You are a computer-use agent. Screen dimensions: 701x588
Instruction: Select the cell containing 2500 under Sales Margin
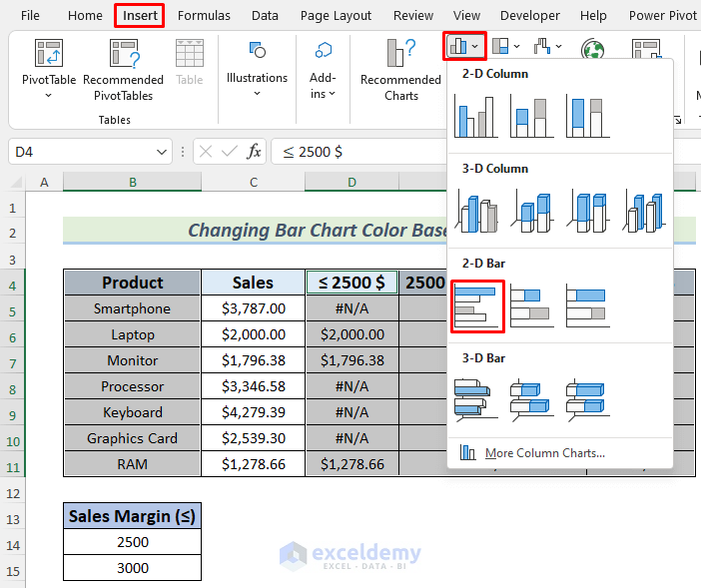(x=133, y=542)
